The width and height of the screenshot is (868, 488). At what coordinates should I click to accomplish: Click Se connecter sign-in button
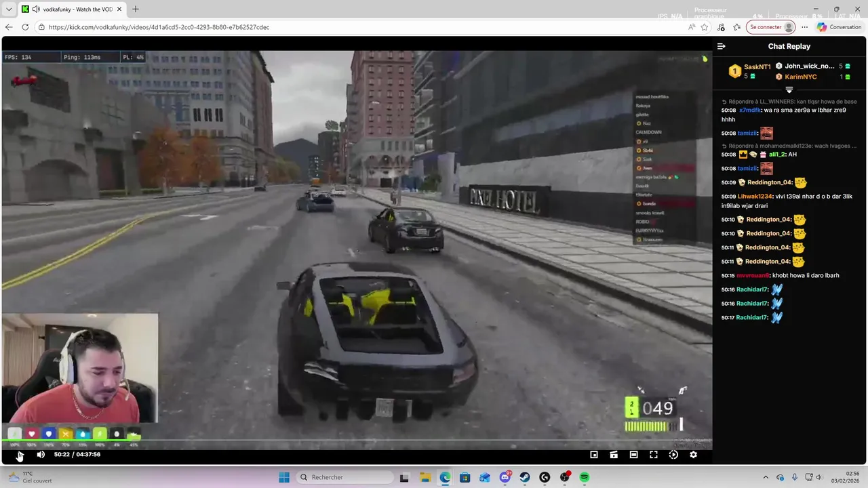point(771,27)
